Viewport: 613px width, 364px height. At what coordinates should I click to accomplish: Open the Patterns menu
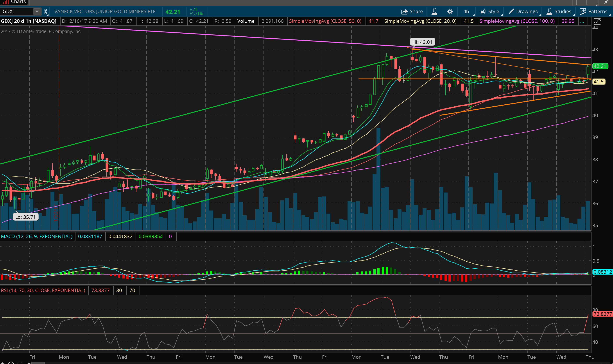(594, 12)
